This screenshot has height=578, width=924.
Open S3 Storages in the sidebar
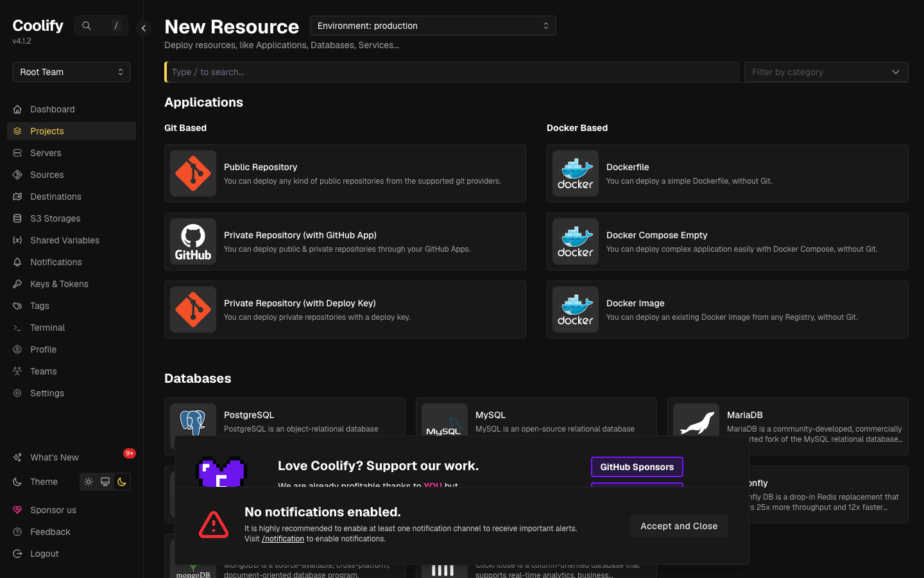(x=71, y=218)
